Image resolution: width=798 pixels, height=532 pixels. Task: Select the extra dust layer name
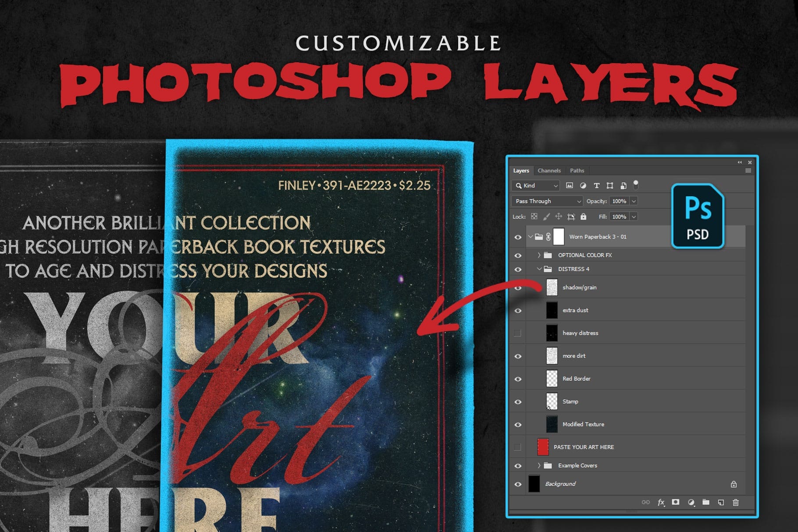tap(575, 310)
